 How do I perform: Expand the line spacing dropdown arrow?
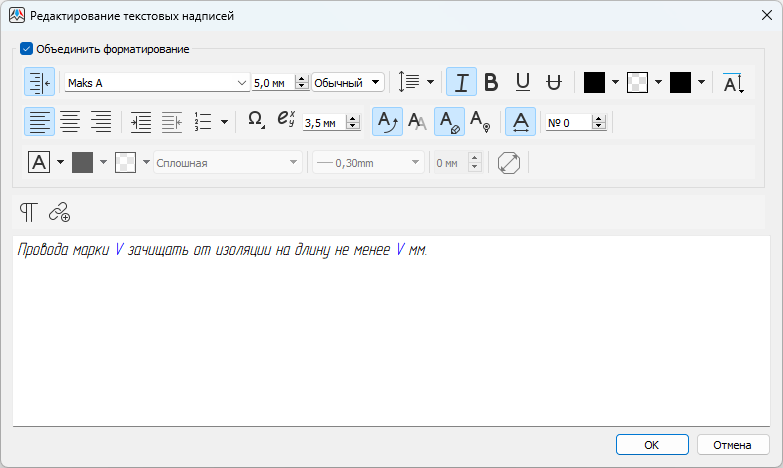[431, 82]
